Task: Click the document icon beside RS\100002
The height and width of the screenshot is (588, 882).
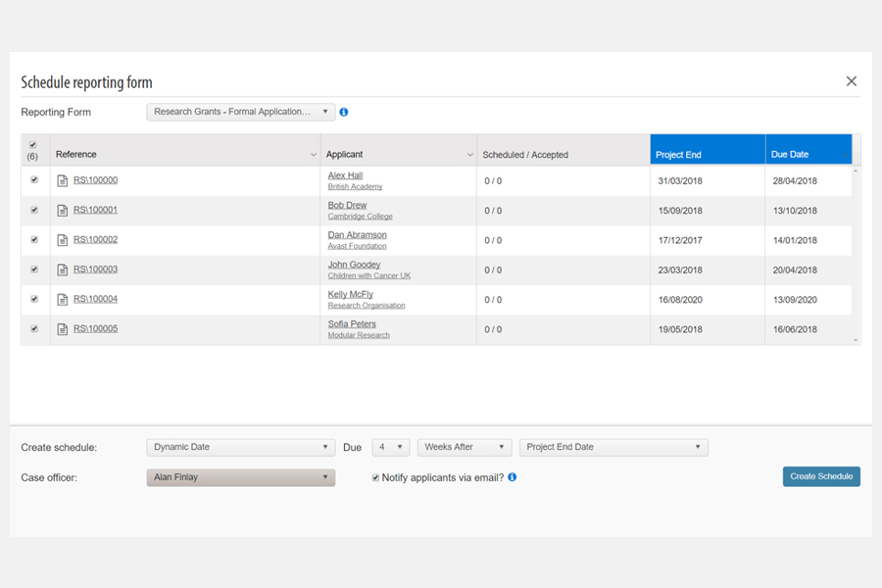Action: click(63, 240)
